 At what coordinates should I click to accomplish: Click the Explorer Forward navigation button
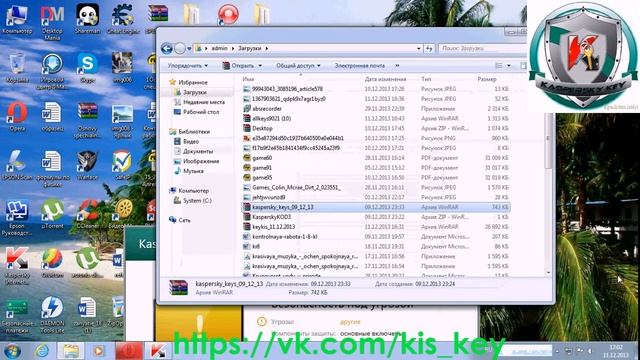pos(180,49)
